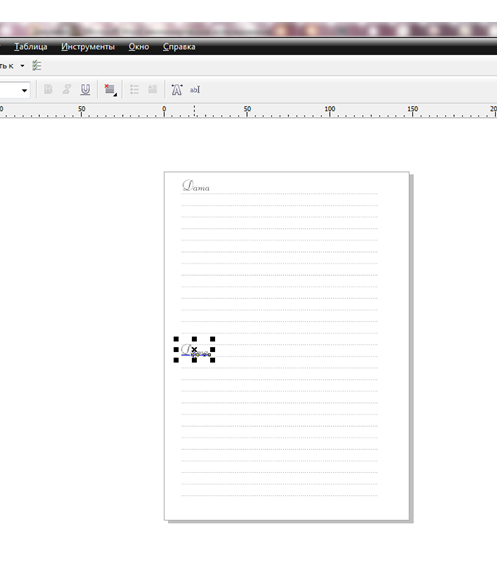Toggle bold text formatting
Viewport: 497px width, 572px height.
(x=48, y=89)
